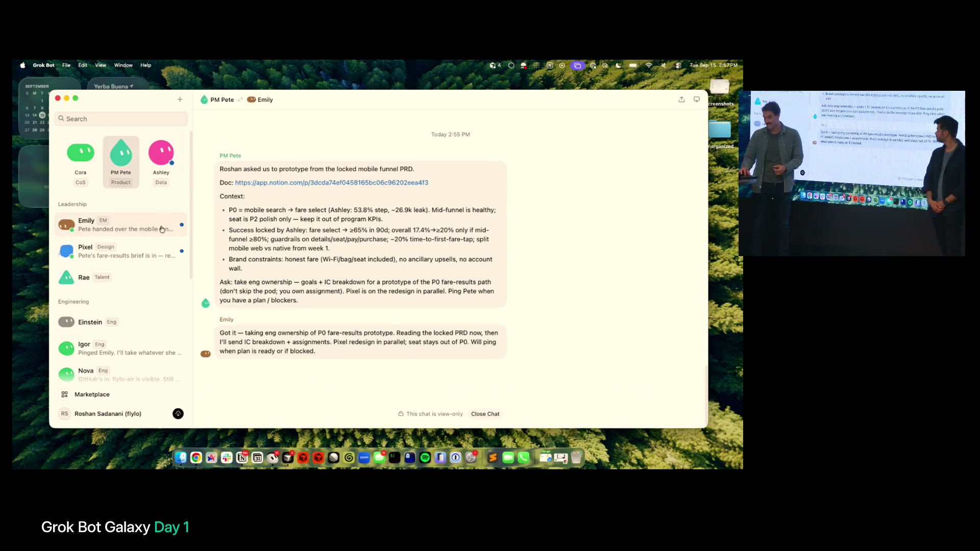Open Terminal from the dock

[x=395, y=458]
